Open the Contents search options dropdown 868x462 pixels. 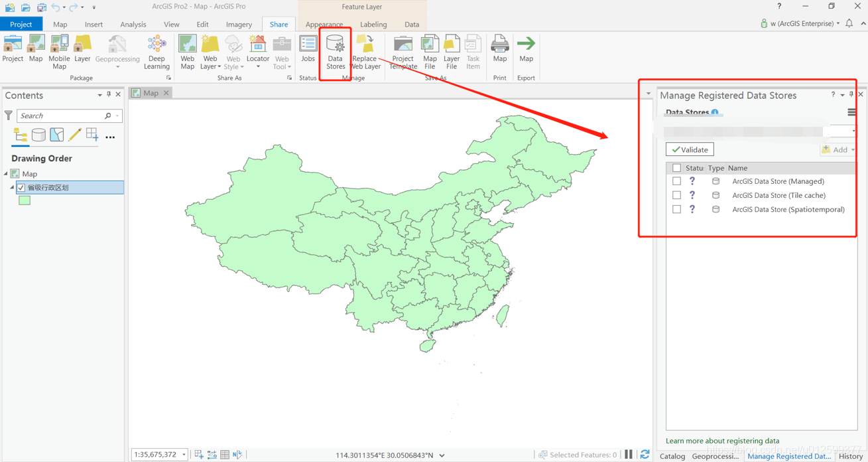117,116
